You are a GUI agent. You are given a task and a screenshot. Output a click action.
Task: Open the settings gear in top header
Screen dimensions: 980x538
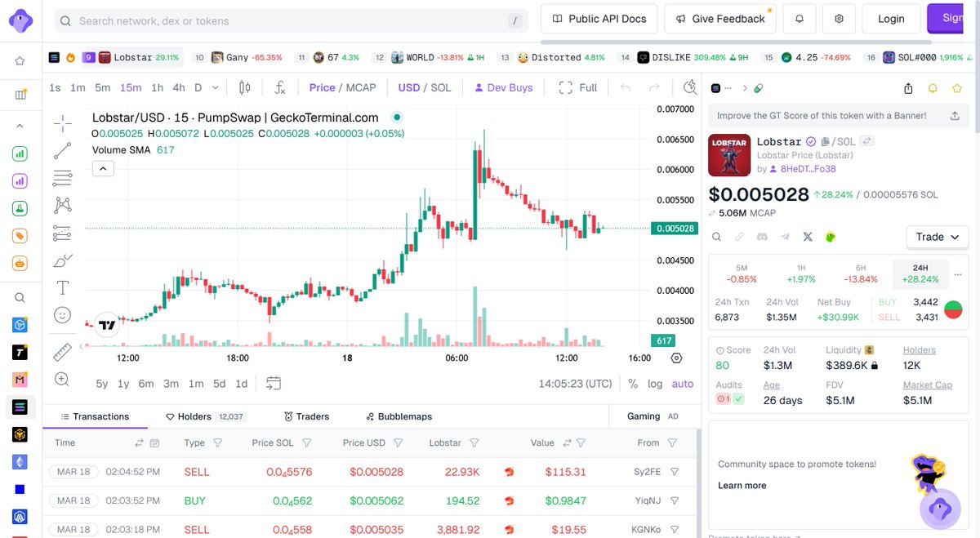(839, 19)
